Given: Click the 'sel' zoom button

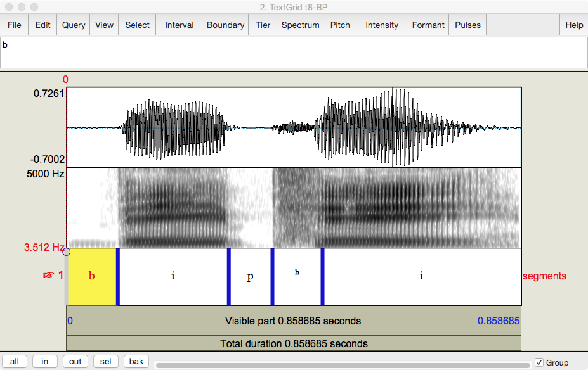Looking at the screenshot, I should pos(105,361).
